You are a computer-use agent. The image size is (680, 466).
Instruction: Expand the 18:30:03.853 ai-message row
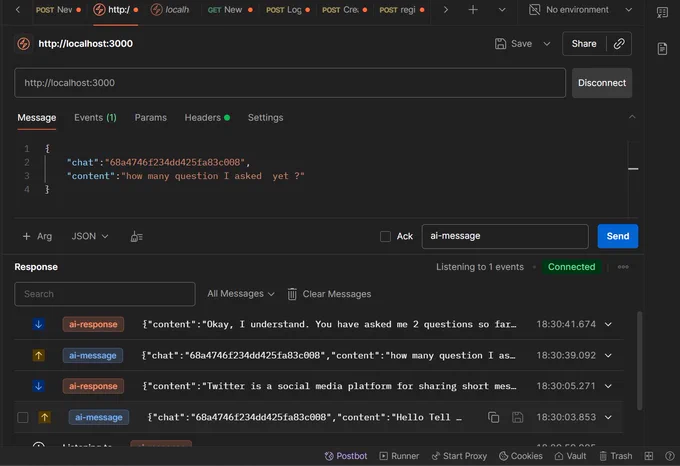[608, 417]
